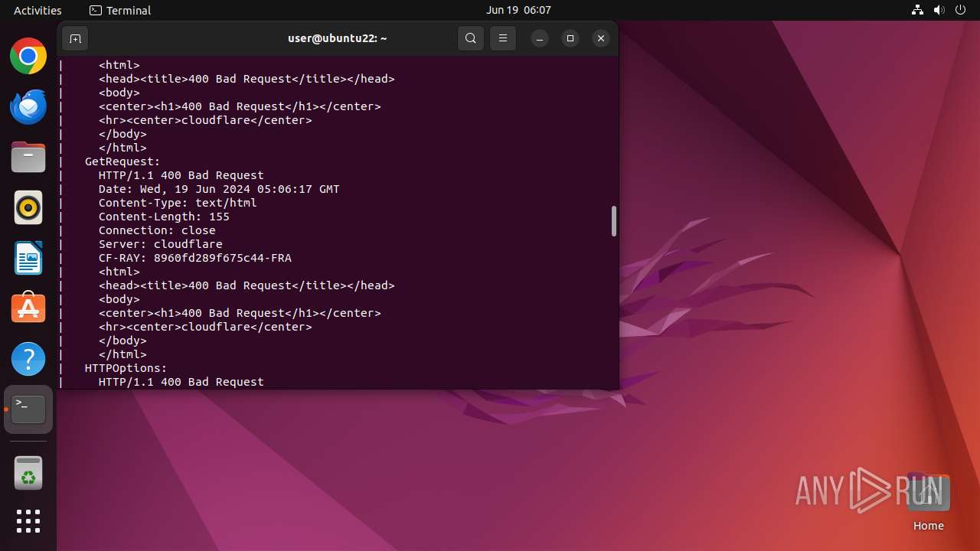Open the Help icon in dock
This screenshot has width=980, height=551.
click(x=28, y=359)
